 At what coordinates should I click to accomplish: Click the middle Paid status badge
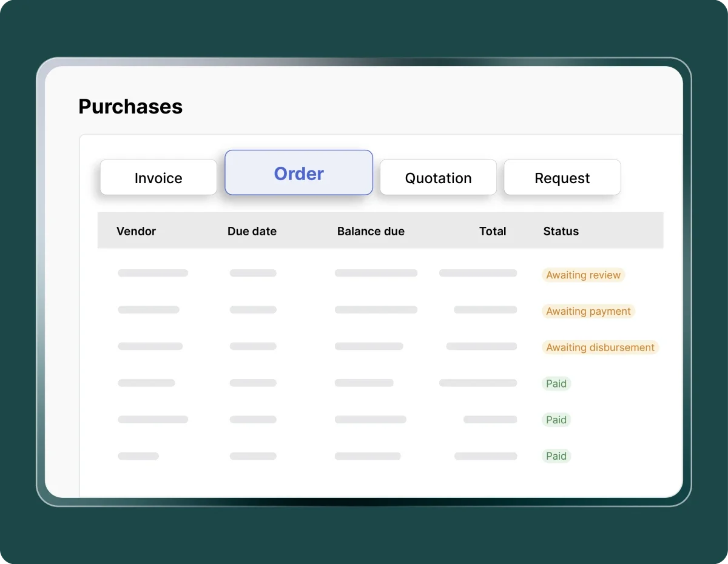[x=556, y=420]
